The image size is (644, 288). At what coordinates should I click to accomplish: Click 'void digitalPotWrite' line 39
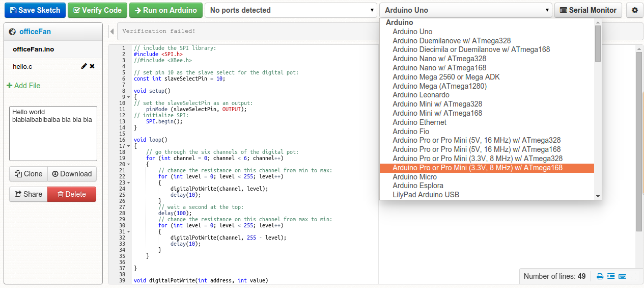201,280
